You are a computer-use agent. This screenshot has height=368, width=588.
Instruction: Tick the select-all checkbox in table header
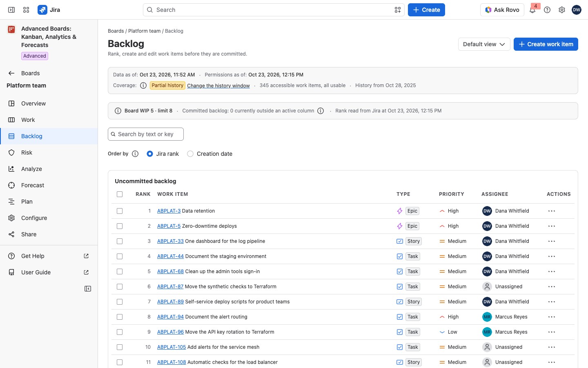(x=120, y=194)
